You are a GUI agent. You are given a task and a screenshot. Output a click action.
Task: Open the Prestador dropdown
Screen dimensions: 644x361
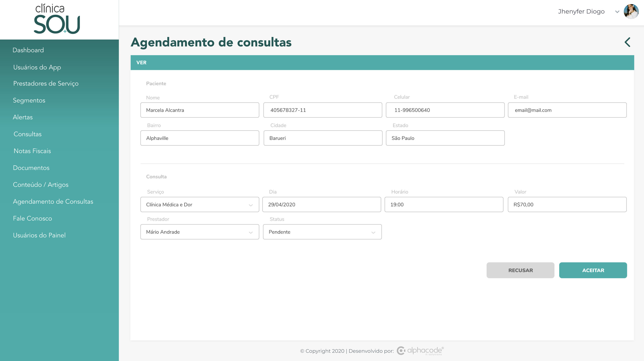pos(200,232)
